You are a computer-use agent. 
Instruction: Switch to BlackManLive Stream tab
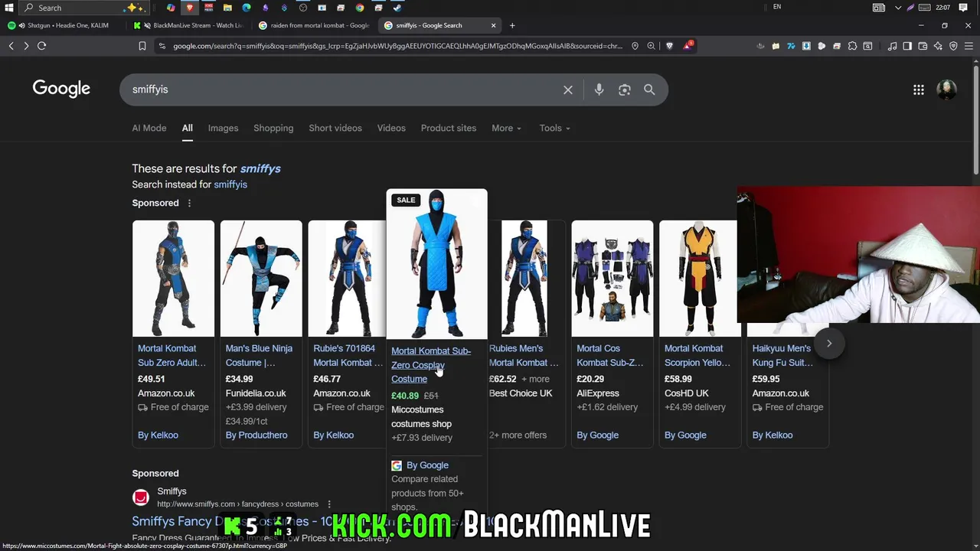pyautogui.click(x=189, y=25)
